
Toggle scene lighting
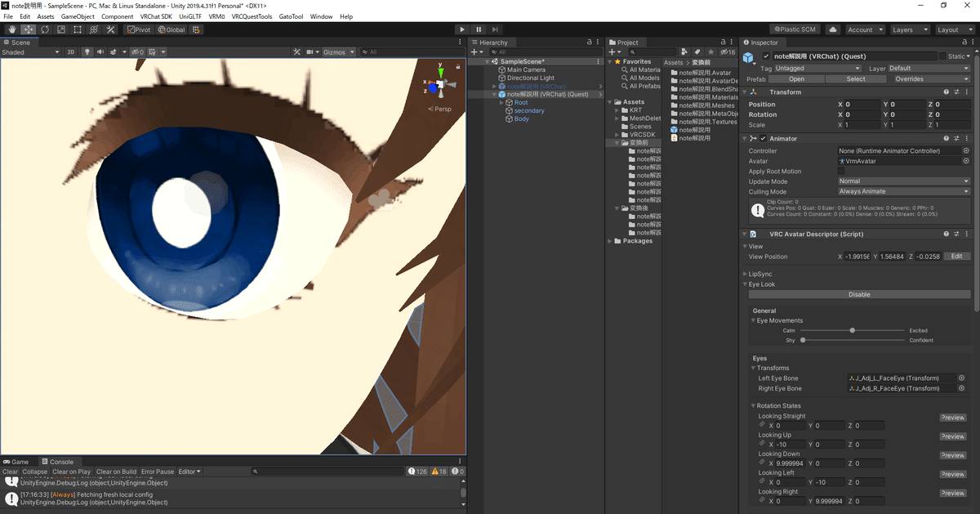(87, 51)
